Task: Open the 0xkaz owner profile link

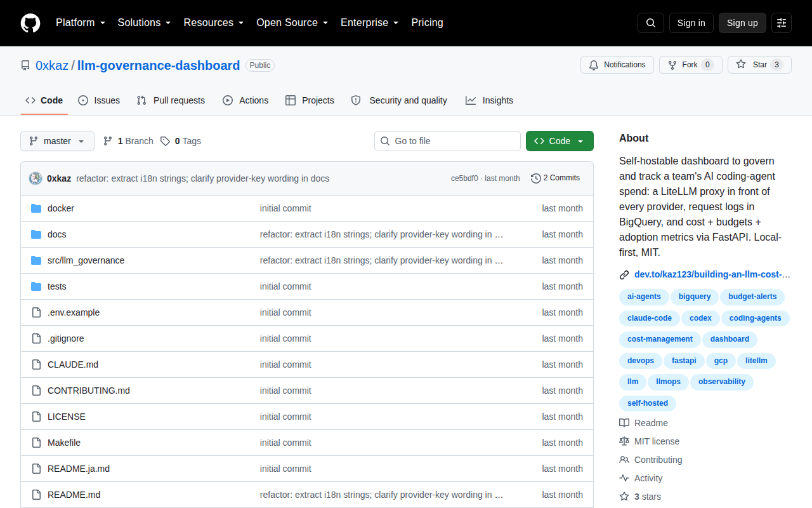Action: [52, 65]
